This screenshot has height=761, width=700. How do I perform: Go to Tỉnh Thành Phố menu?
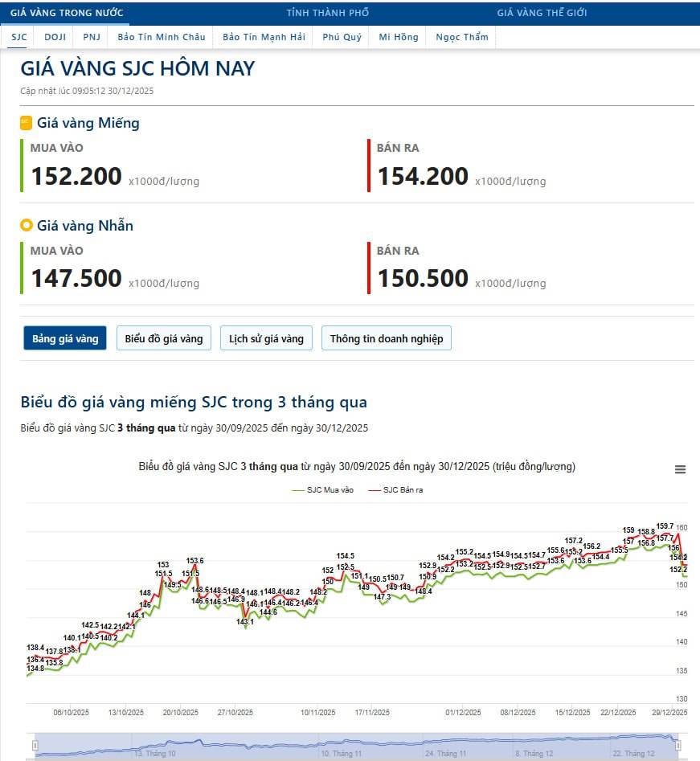[328, 13]
